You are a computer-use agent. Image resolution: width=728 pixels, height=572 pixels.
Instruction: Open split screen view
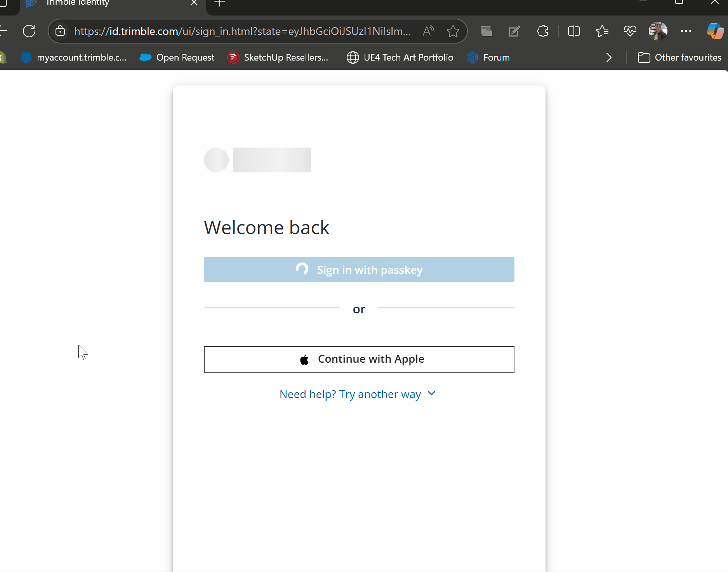(573, 31)
